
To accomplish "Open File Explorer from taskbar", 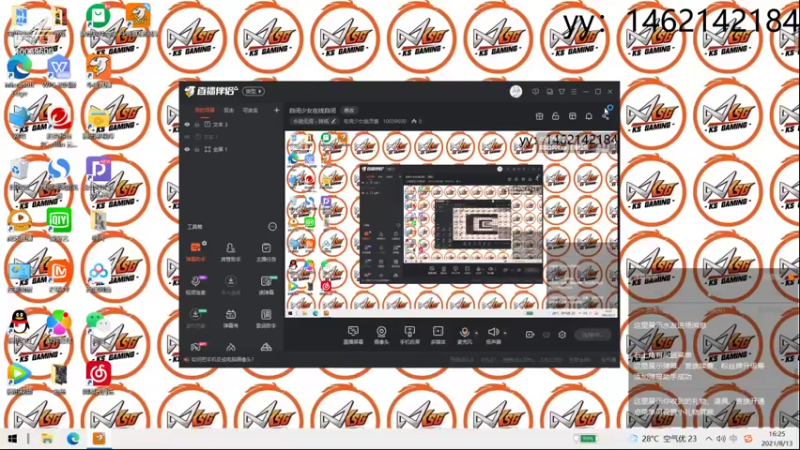I will click(x=47, y=439).
